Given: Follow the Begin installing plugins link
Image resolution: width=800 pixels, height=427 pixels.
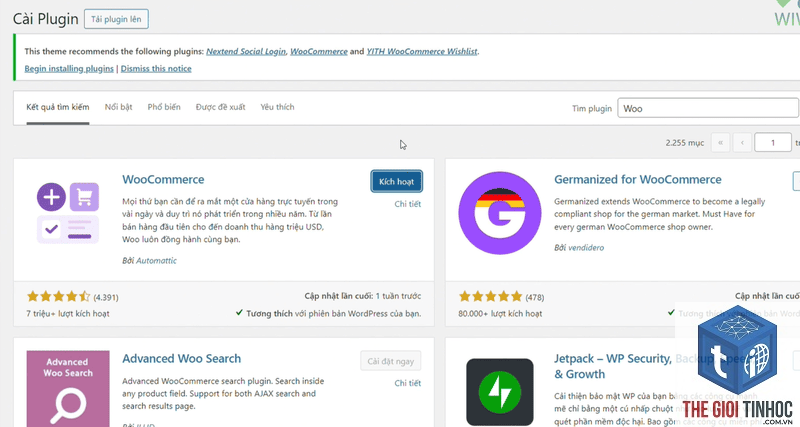Looking at the screenshot, I should click(69, 68).
